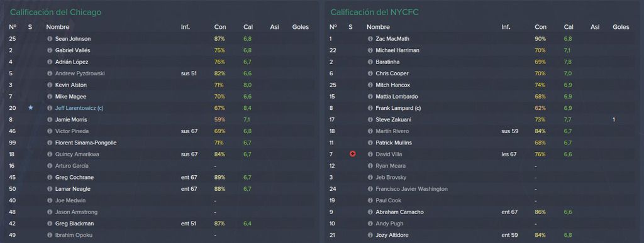Sort NYCFC table by Inf. header
The width and height of the screenshot is (644, 243).
click(x=506, y=27)
